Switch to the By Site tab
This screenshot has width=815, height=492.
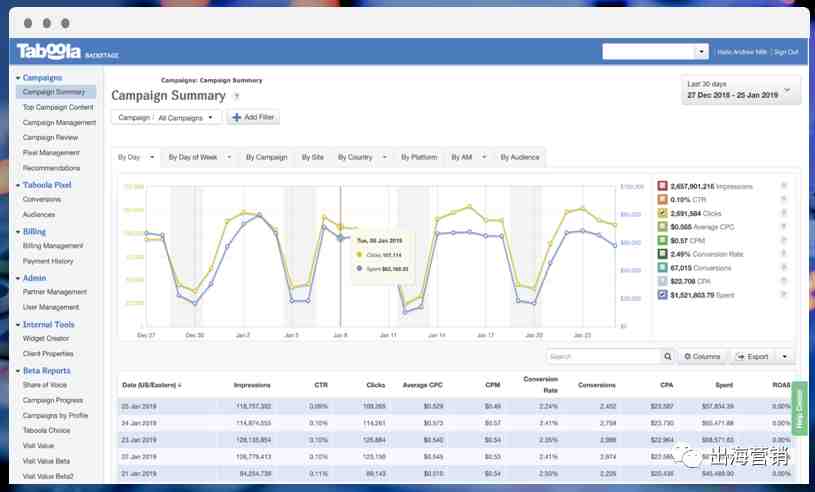pyautogui.click(x=313, y=157)
